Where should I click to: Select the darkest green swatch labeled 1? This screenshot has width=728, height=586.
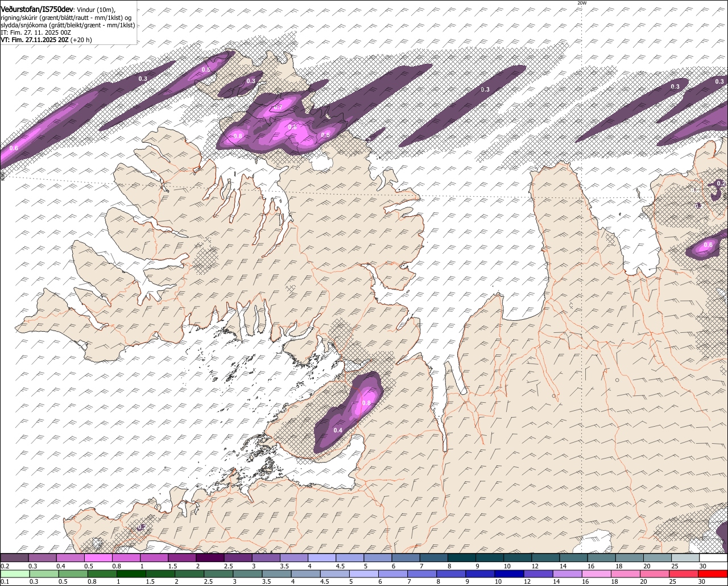pos(131,574)
